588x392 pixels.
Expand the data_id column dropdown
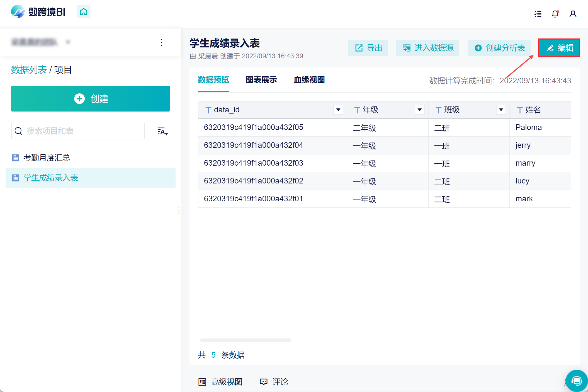[x=338, y=110]
